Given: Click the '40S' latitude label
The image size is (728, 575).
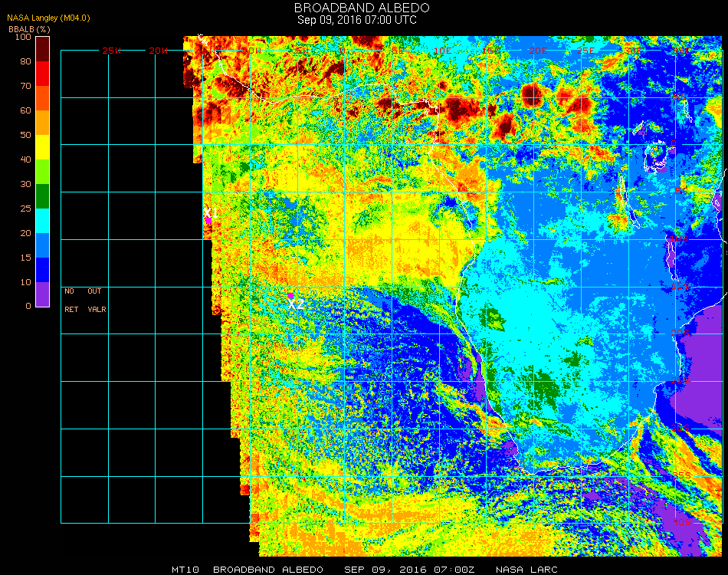Looking at the screenshot, I should coord(682,523).
